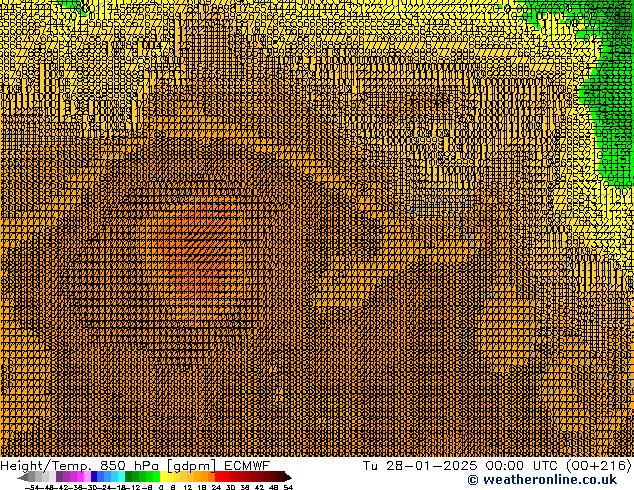Click the 'Tu 28-01-2025 00:00 UTC (00+216)' timestamp

click(x=497, y=465)
